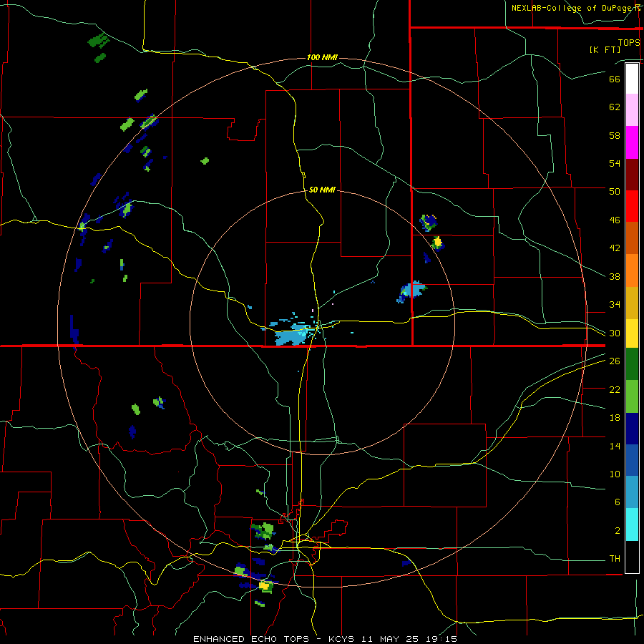Click the 14 legend value
The image size is (644, 644).
coord(615,446)
